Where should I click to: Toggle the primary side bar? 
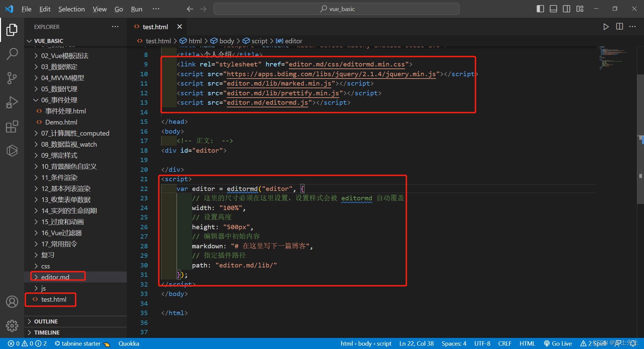click(x=540, y=9)
